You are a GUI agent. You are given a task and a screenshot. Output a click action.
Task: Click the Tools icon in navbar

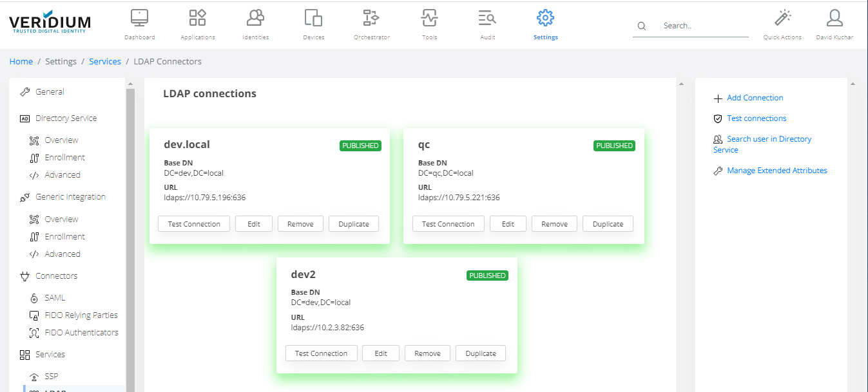click(429, 18)
